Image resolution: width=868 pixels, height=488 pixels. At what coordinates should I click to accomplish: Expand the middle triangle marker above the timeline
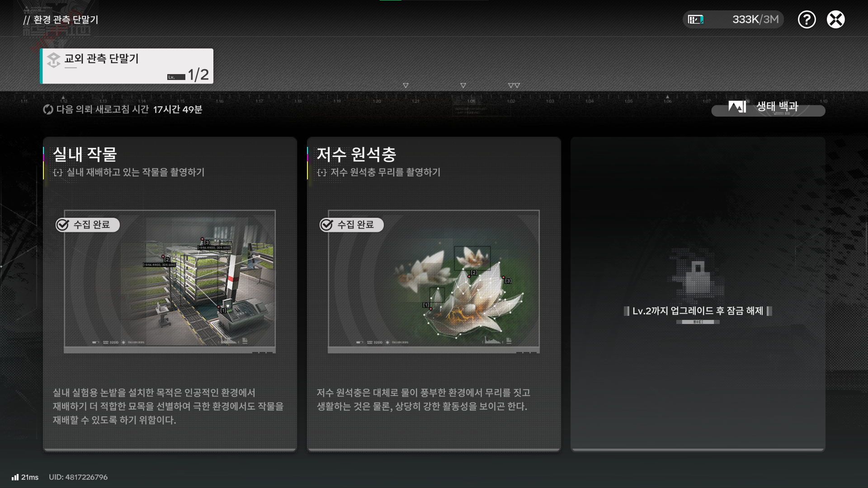462,85
